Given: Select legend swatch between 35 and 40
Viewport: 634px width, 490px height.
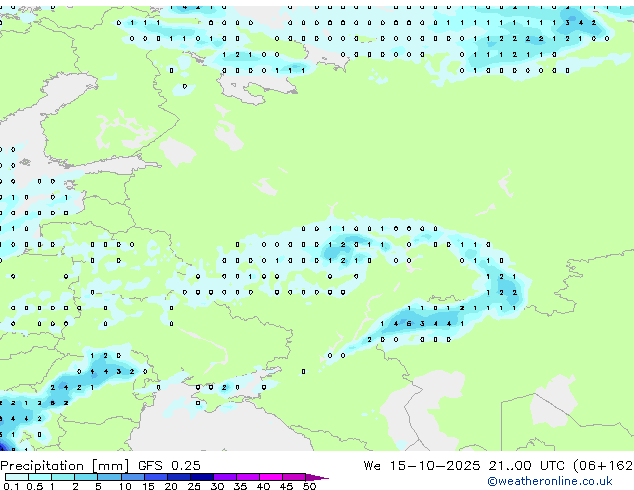Looking at the screenshot, I should [248, 477].
